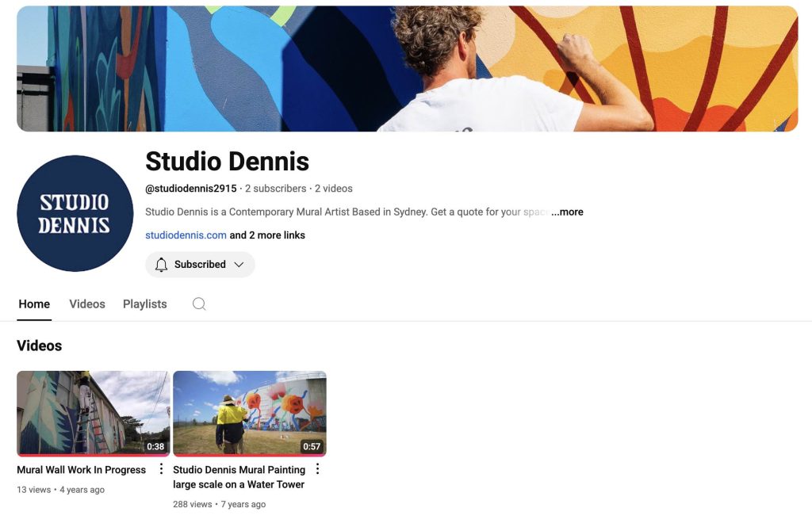The image size is (812, 527).
Task: Switch to the Videos tab
Action: pos(86,304)
